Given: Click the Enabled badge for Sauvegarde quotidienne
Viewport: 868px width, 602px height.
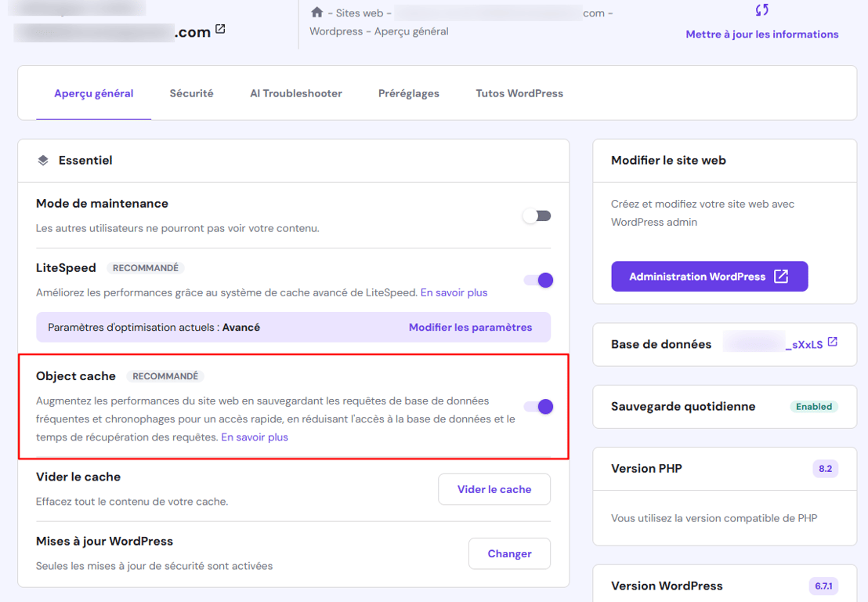Looking at the screenshot, I should pyautogui.click(x=814, y=406).
